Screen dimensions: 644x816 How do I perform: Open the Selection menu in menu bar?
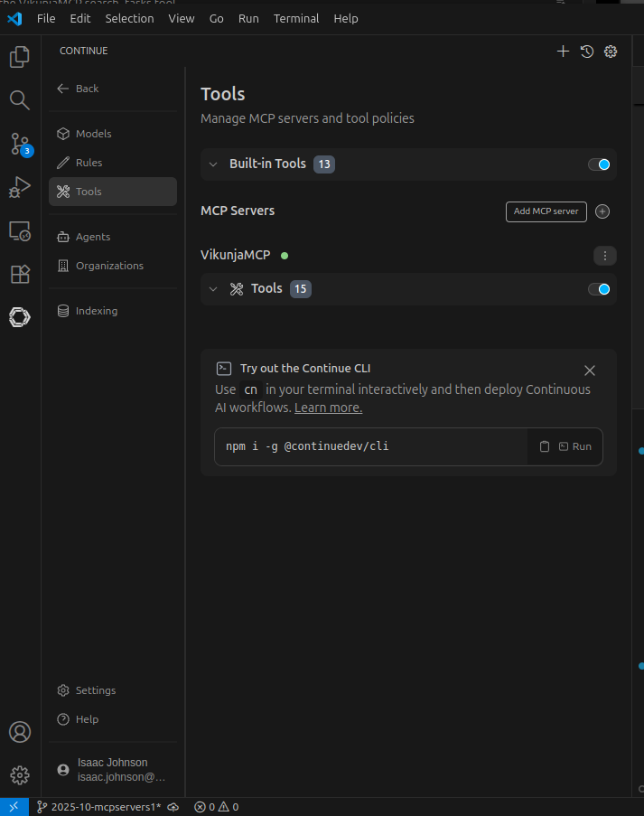tap(129, 18)
